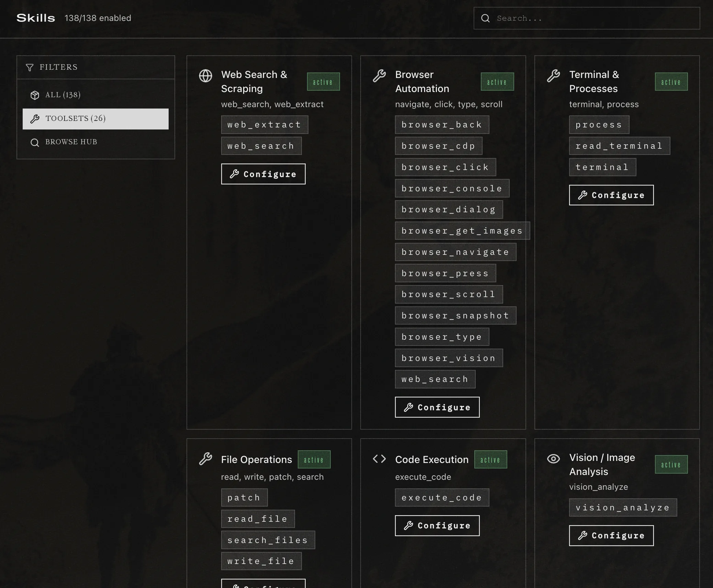Screen dimensions: 713x588
Task: Click the read_file tag
Action: (258, 519)
